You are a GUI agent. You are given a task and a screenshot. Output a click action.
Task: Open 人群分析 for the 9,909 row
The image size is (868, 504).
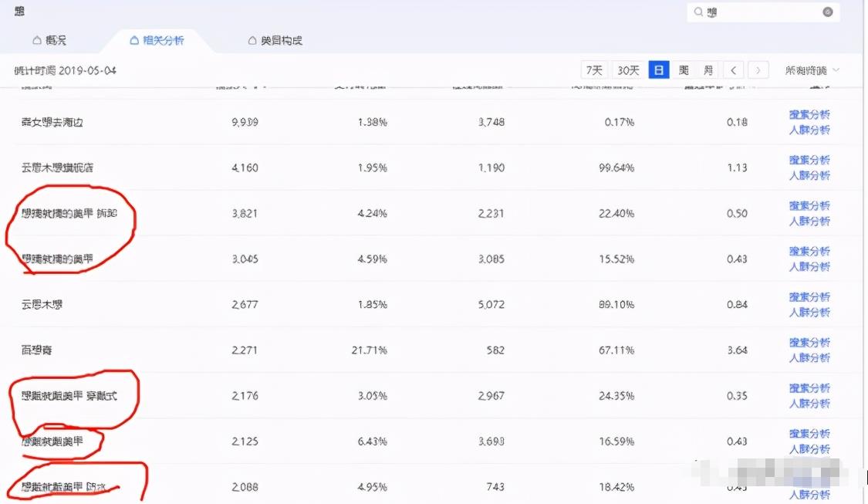pos(809,130)
